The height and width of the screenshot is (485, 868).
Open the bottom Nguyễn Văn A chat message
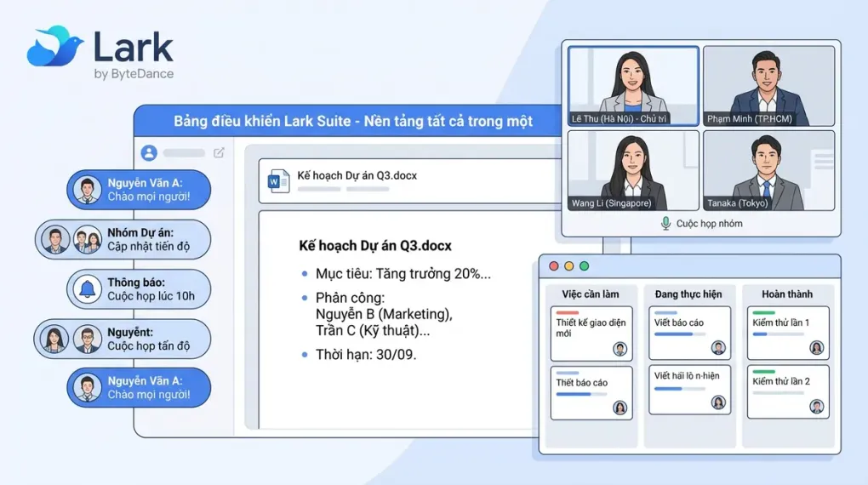pos(139,387)
